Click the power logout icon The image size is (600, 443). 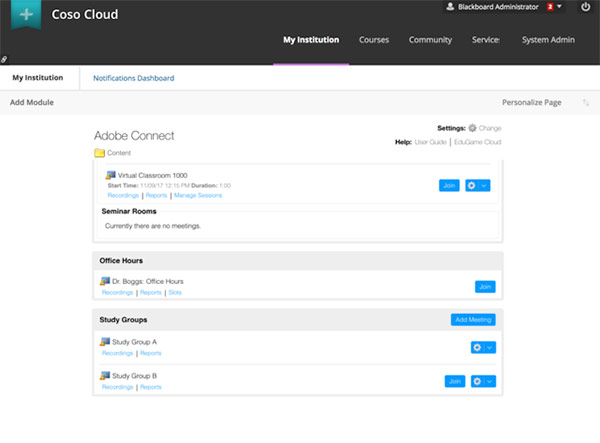(585, 7)
